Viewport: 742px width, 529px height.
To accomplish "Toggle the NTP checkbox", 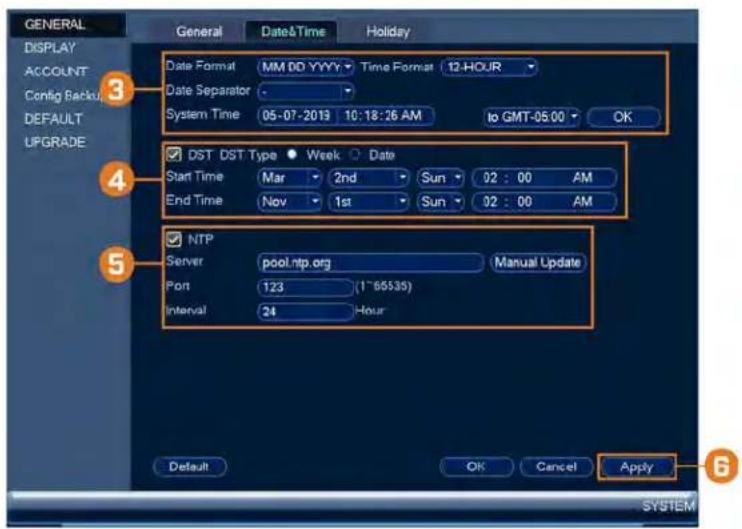I will click(x=174, y=239).
